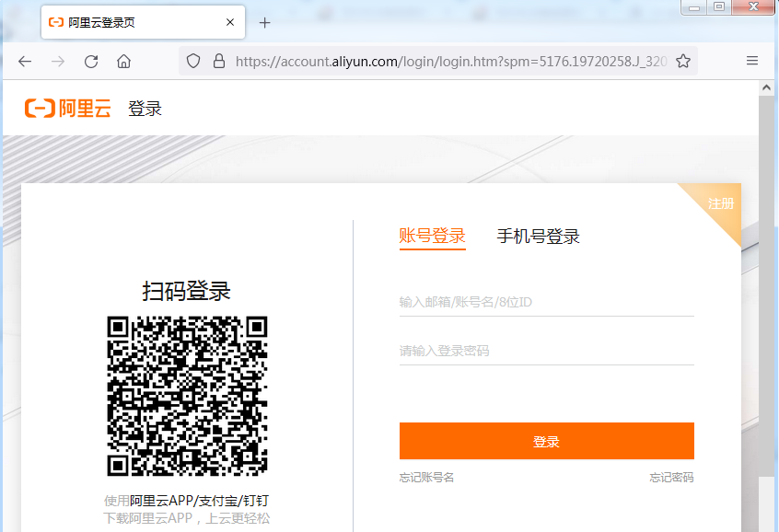The width and height of the screenshot is (779, 532).
Task: Click the QR code for scan login
Action: [187, 396]
